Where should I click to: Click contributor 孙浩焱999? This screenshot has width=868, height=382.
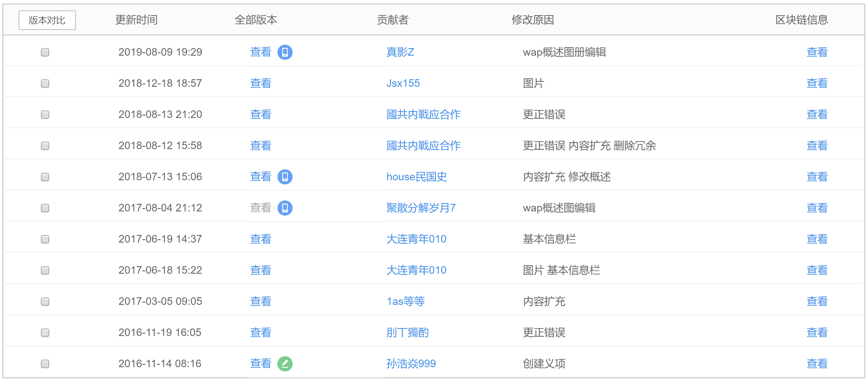[x=411, y=364]
